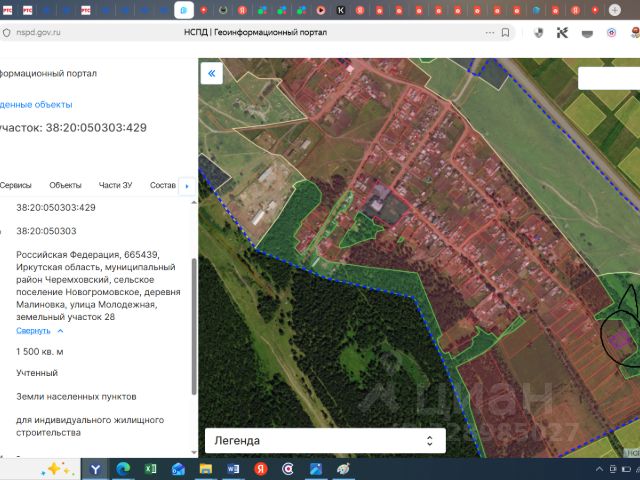This screenshot has width=640, height=480.
Task: Click the nspd.gov.ru address field
Action: point(38,32)
